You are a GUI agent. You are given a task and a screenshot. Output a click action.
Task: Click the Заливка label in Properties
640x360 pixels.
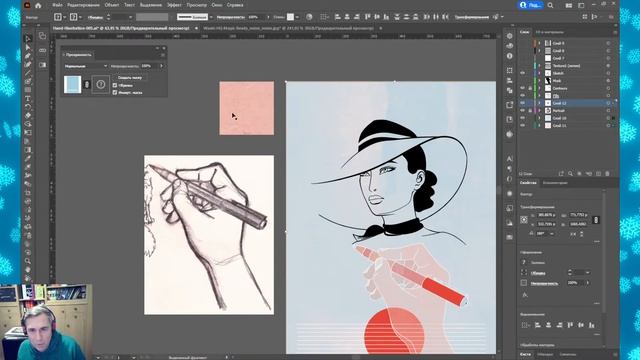click(x=538, y=263)
